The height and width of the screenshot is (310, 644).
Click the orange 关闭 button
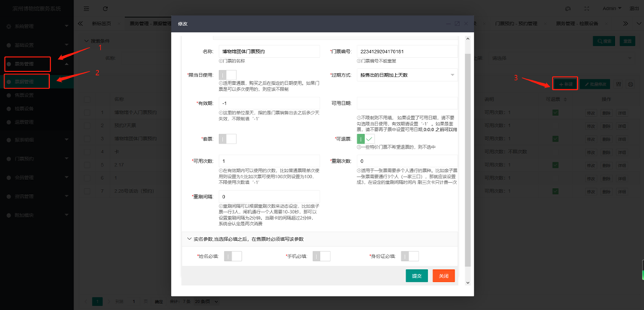[443, 276]
